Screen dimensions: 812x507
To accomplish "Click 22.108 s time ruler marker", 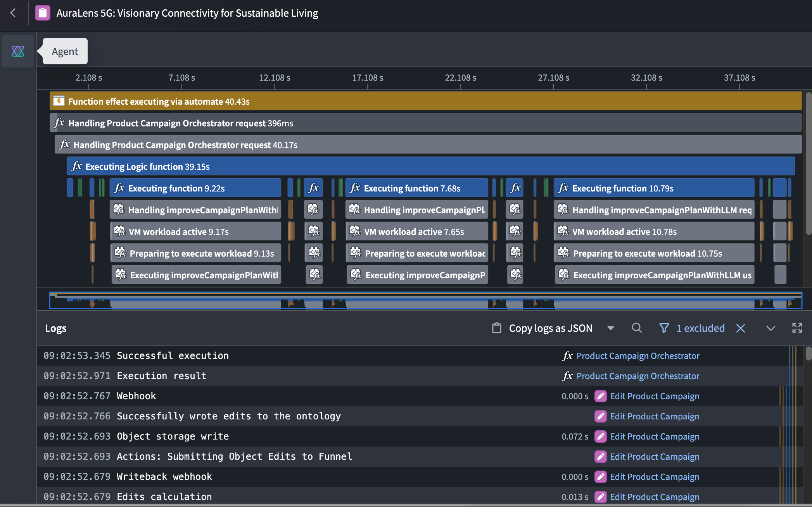I will click(460, 78).
